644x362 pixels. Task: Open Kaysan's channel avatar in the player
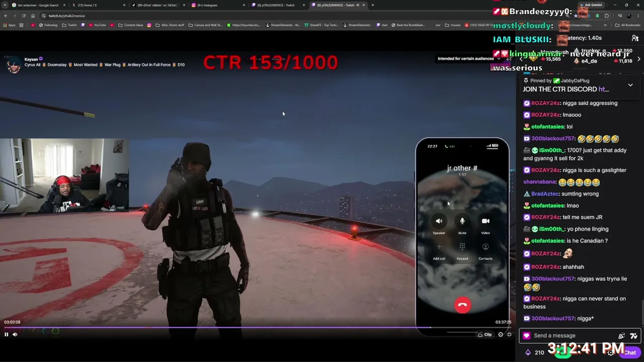pyautogui.click(x=14, y=64)
